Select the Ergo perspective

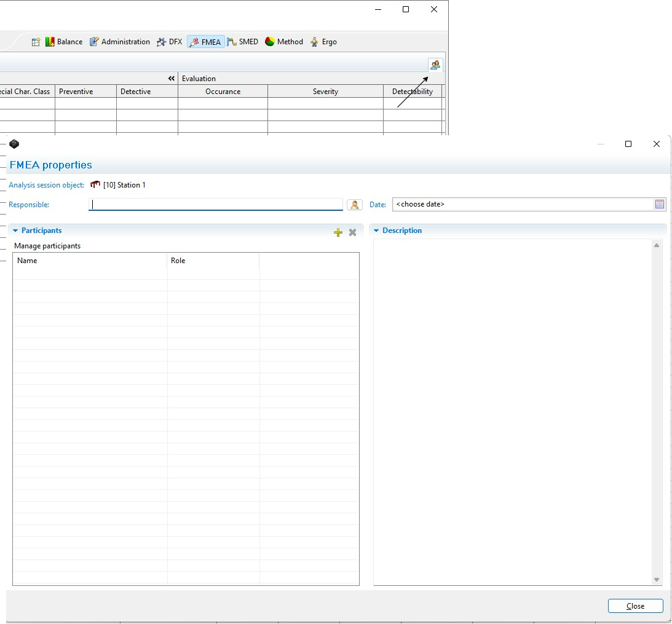pos(323,42)
